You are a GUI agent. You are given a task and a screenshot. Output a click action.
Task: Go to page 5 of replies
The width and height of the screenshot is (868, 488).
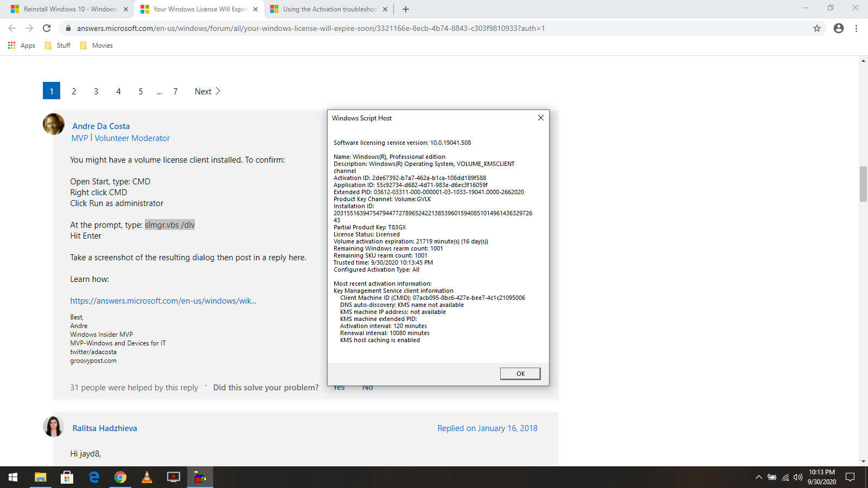[141, 91]
